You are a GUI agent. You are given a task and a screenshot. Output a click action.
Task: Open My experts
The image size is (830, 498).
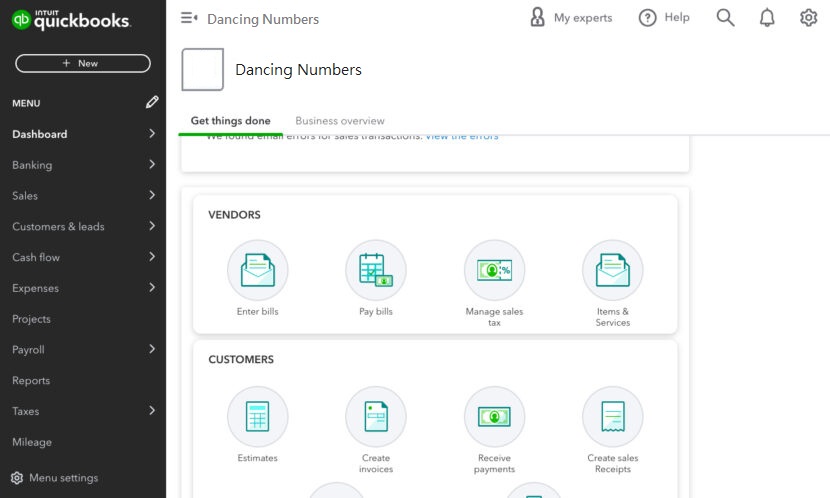coord(571,17)
